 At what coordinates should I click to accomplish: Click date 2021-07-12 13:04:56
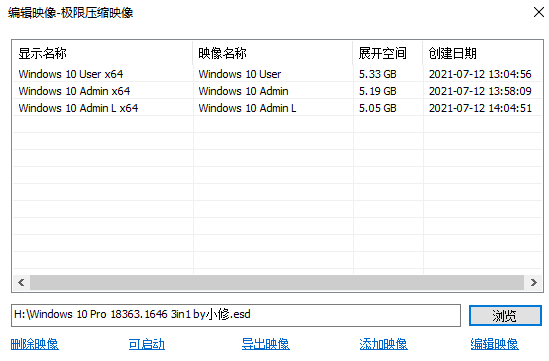click(480, 74)
